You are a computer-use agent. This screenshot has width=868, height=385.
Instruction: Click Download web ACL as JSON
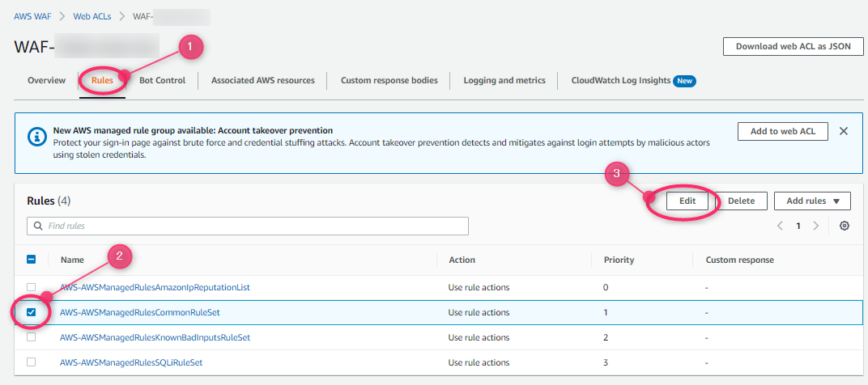click(x=793, y=46)
